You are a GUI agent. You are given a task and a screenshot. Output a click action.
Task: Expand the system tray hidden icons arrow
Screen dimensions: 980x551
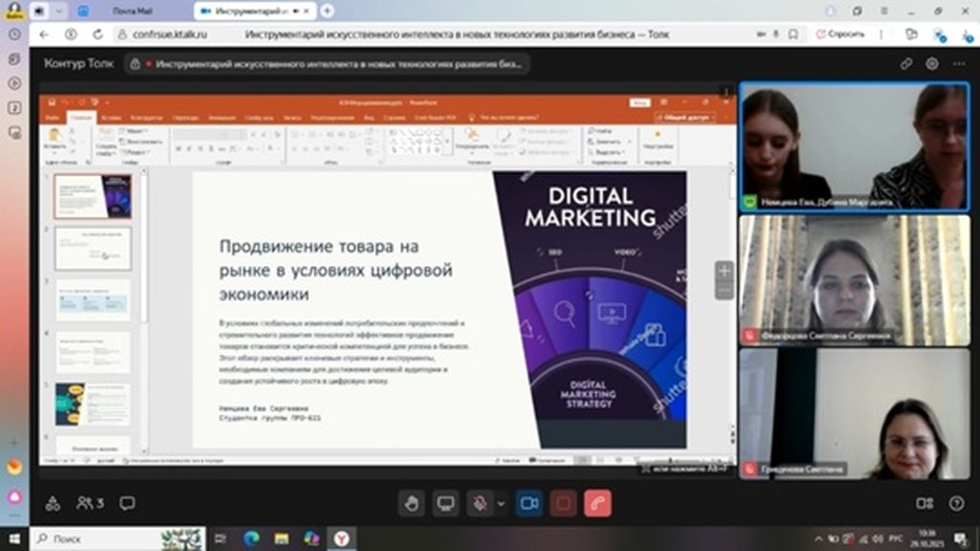click(x=819, y=539)
